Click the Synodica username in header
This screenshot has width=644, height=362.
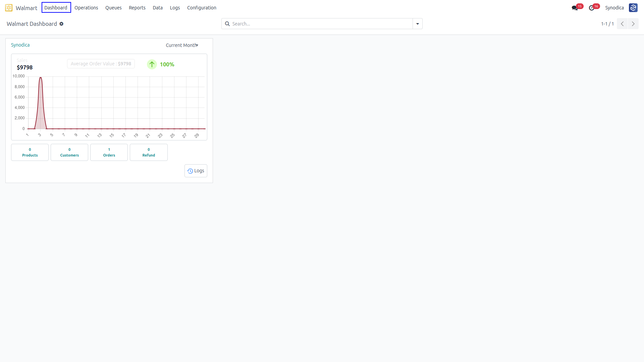pos(614,8)
